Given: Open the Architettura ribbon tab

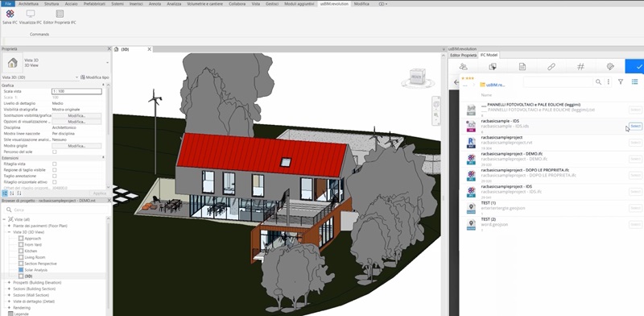Looking at the screenshot, I should 28,4.
